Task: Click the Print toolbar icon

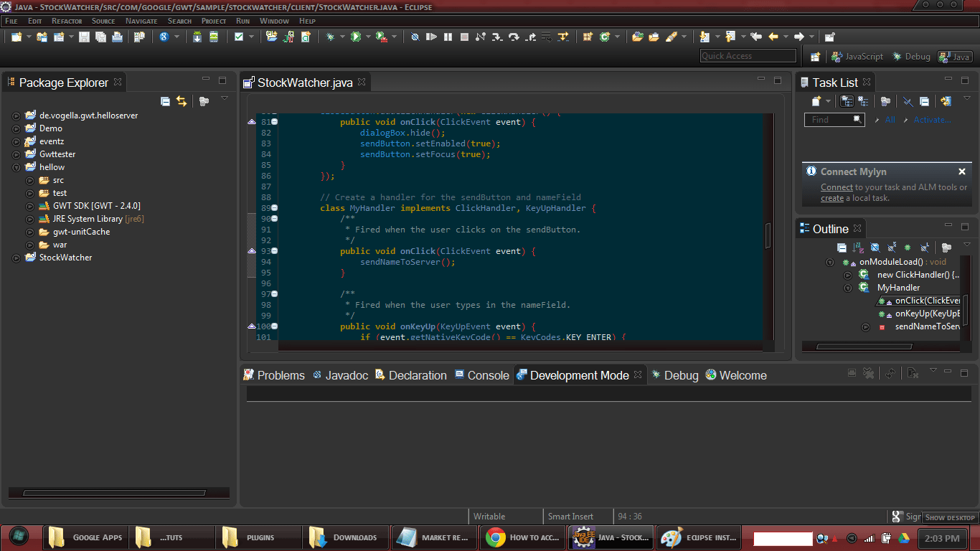Action: [x=117, y=37]
